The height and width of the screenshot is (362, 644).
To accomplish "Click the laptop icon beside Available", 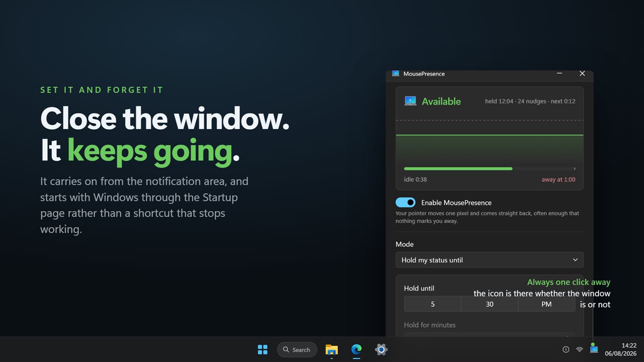I will click(411, 101).
